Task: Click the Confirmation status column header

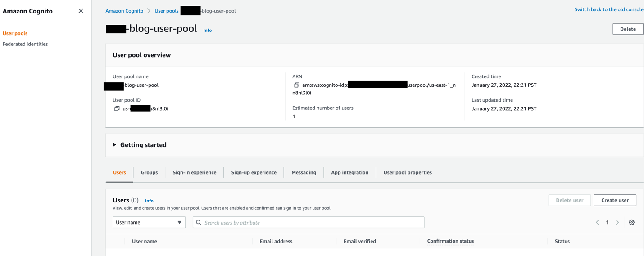Action: [x=450, y=241]
